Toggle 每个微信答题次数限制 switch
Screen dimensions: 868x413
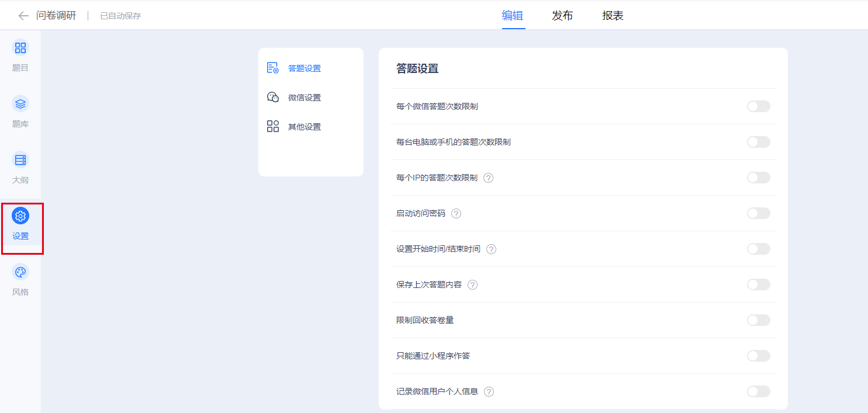tap(759, 106)
